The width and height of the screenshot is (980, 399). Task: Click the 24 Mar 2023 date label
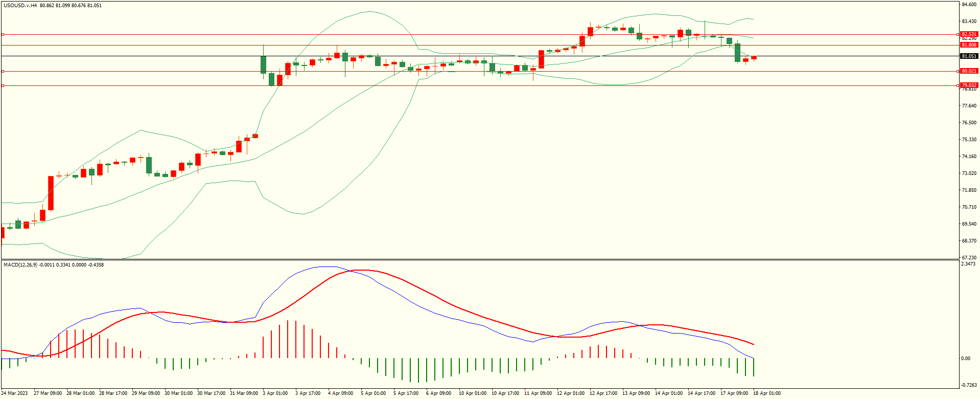15,393
